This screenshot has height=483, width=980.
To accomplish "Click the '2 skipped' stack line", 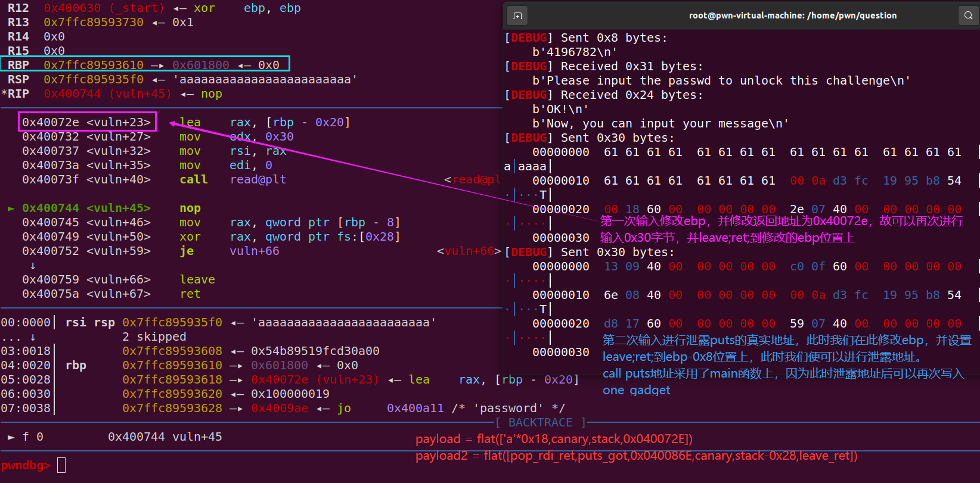I will point(154,336).
